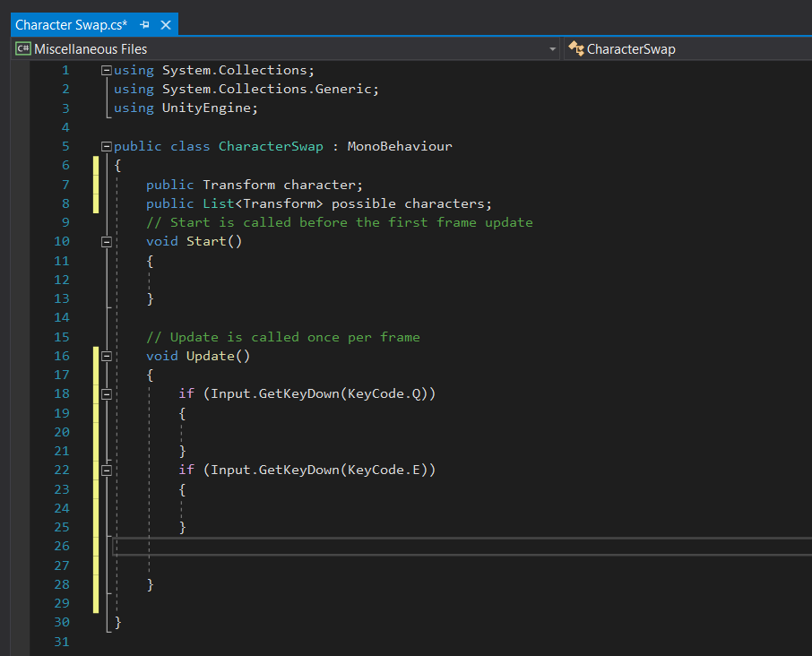Place cursor on empty line 26
The image size is (812, 656).
(x=462, y=547)
